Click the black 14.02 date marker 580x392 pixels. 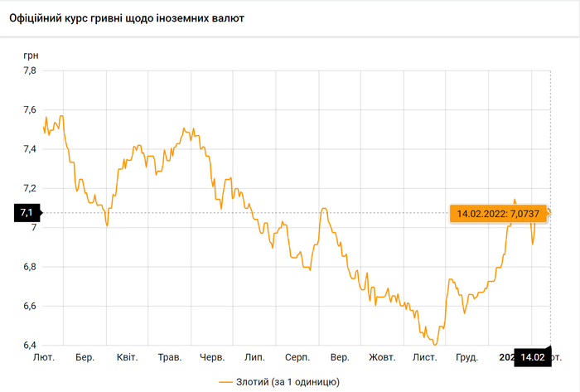pos(532,357)
